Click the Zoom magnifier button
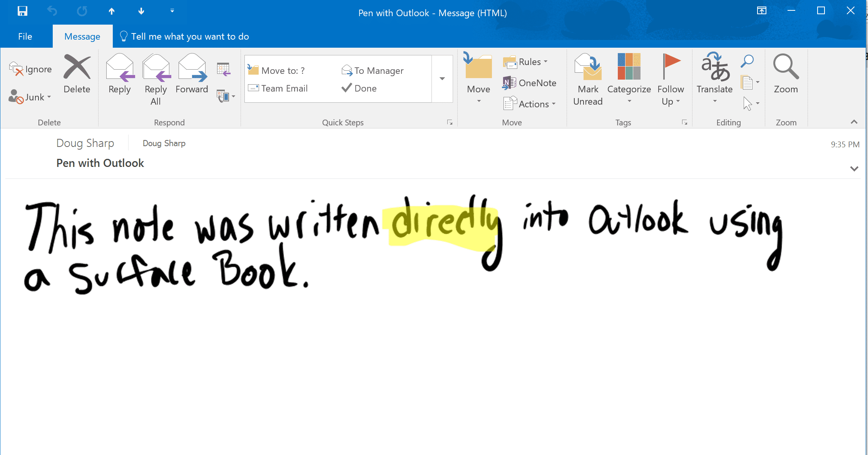Viewport: 868px width, 455px height. coord(786,74)
